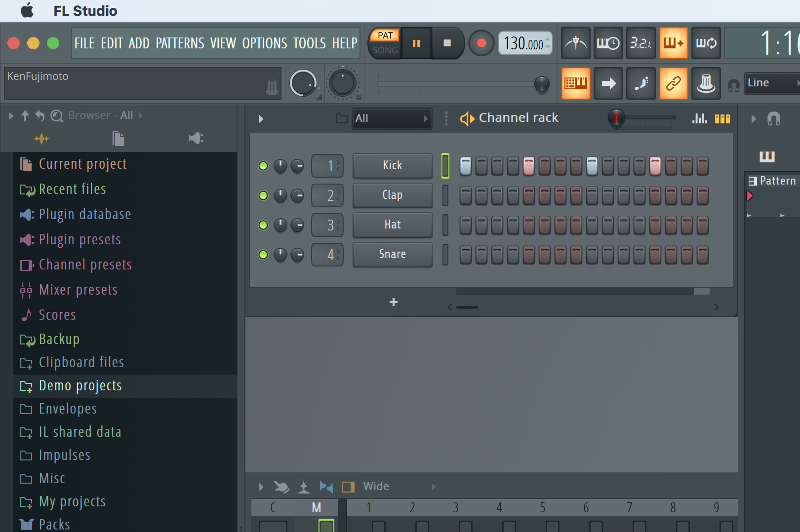Click the 130.000 tempo field
Viewport: 800px width, 532px height.
525,43
